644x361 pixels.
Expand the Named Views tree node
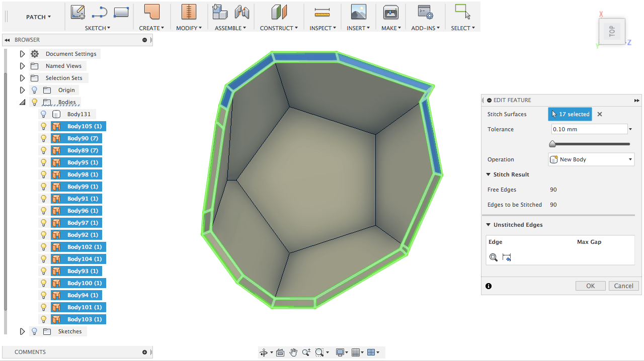[22, 66]
